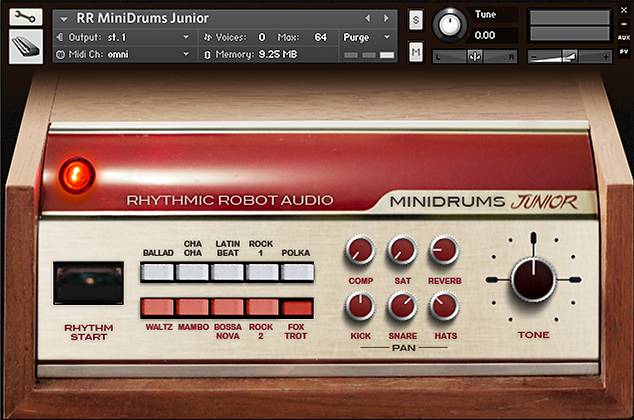
Task: Select the Latin Beat rhythm button
Action: click(227, 272)
